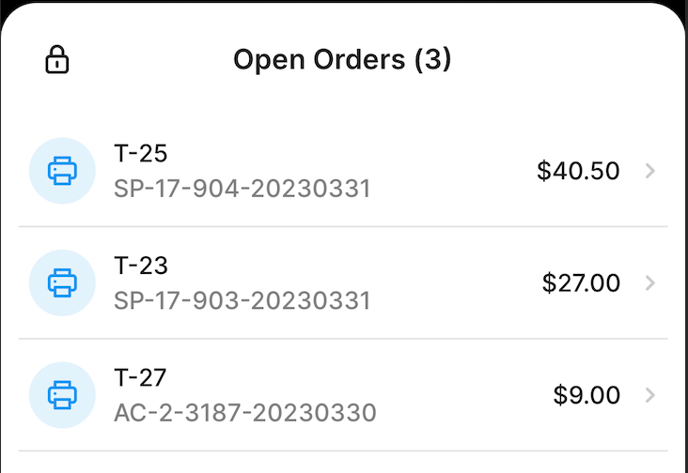Click order number SP-17-903-20230331
The image size is (688, 473).
click(242, 300)
